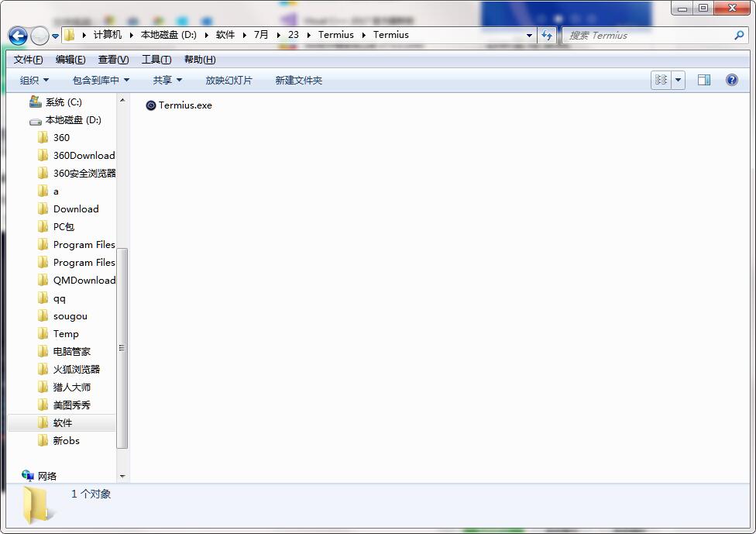Screen dimensions: 756x534
Task: Open the view options dropdown arrow
Action: tap(678, 80)
